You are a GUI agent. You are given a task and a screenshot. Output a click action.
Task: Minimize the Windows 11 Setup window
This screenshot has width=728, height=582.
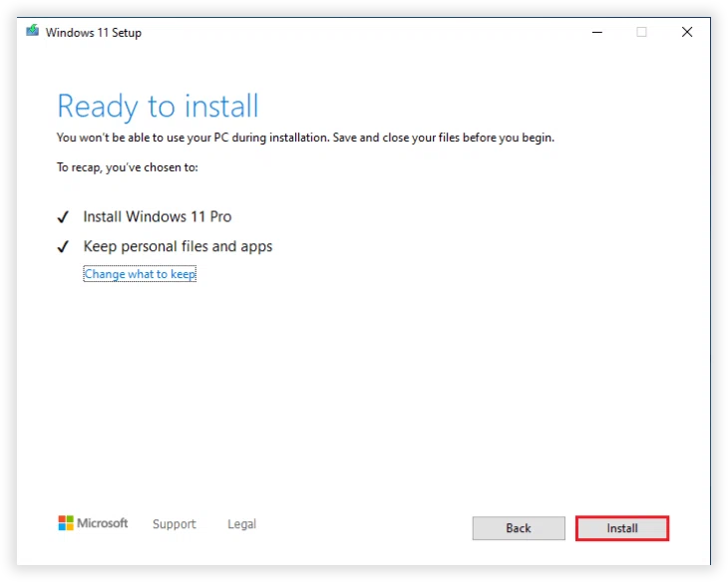597,32
